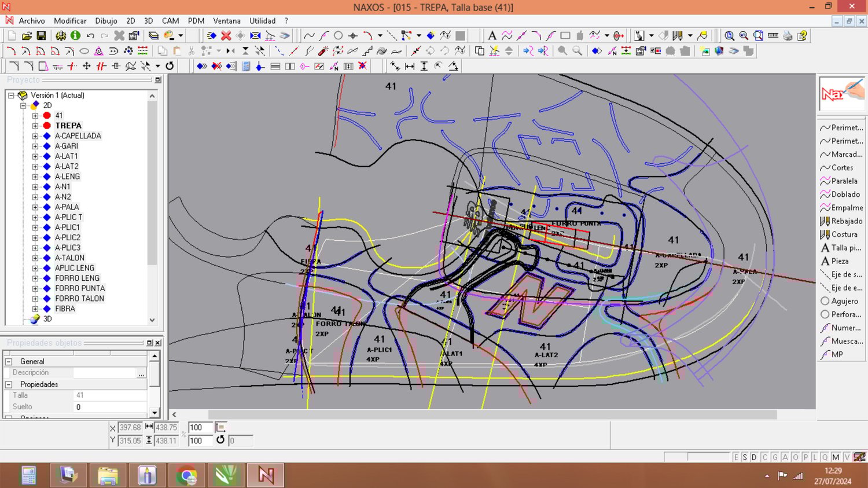
Task: Open the Chrome taskbar icon
Action: click(186, 476)
